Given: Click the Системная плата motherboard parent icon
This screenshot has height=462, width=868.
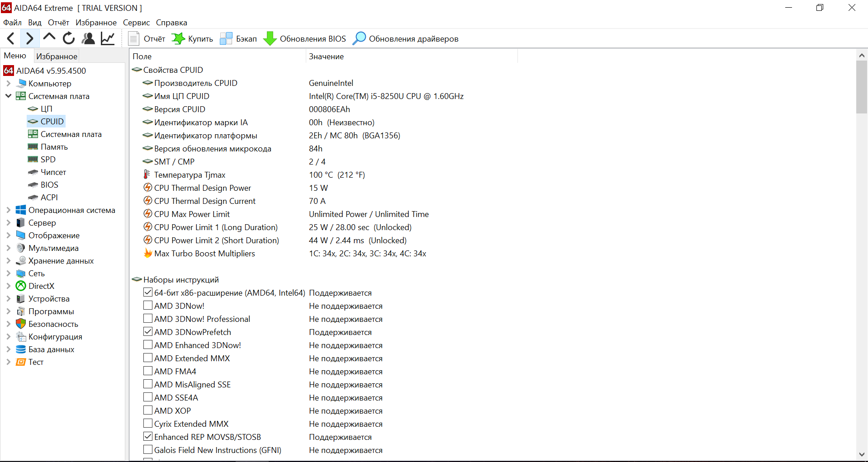Looking at the screenshot, I should click(21, 96).
